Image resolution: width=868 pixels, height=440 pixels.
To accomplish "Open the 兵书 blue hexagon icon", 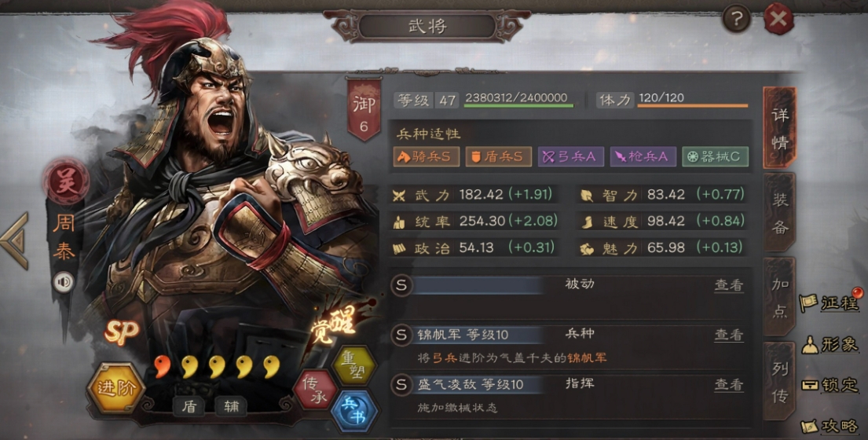I will click(354, 412).
